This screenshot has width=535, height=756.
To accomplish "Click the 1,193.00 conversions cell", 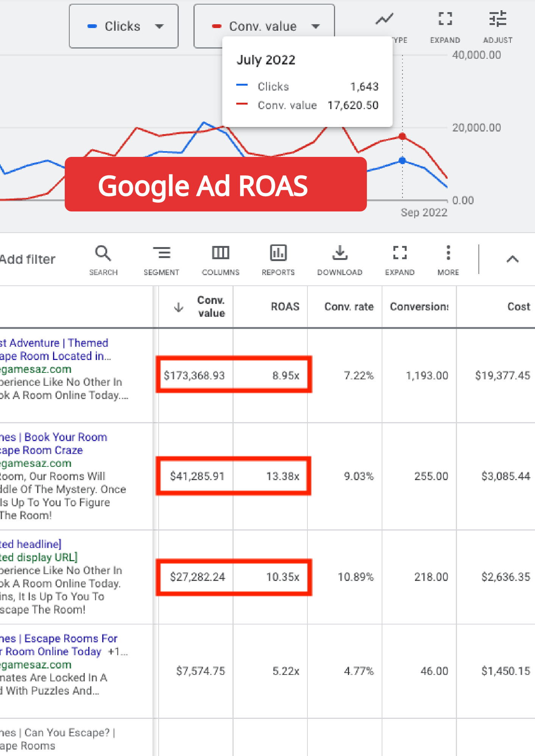I will tap(427, 376).
